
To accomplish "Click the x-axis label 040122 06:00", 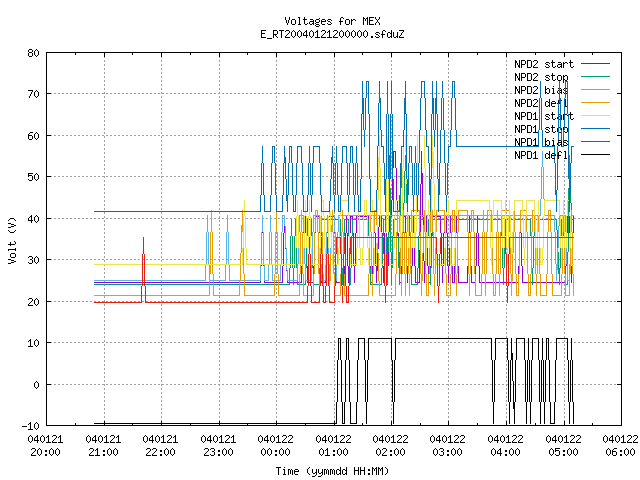I will coord(620,446).
